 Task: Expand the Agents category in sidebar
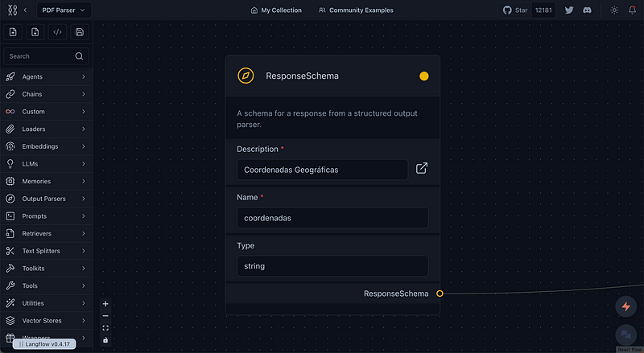click(x=47, y=77)
